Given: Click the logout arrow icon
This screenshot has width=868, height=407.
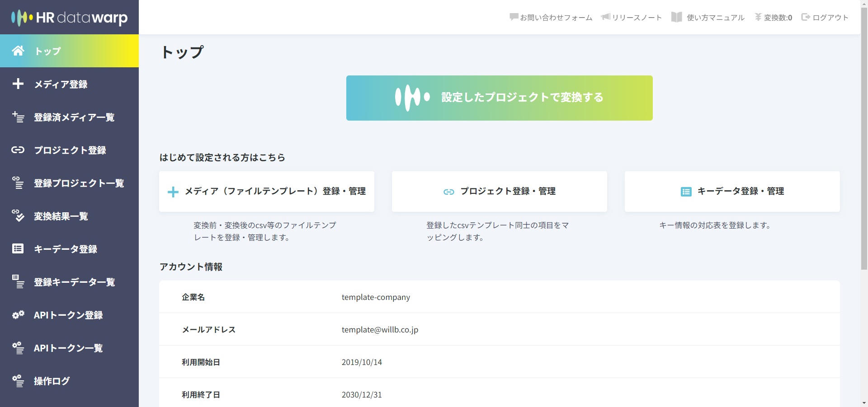Looking at the screenshot, I should tap(806, 17).
